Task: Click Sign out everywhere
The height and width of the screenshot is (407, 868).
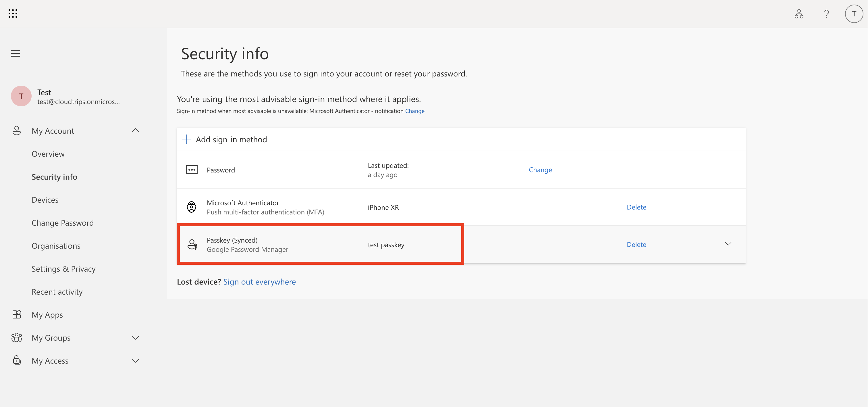Action: pyautogui.click(x=259, y=282)
